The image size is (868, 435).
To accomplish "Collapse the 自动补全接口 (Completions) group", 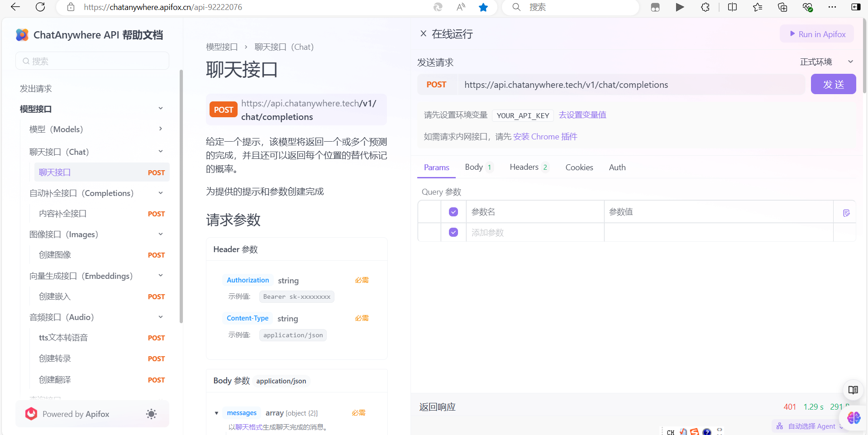I will pos(160,193).
